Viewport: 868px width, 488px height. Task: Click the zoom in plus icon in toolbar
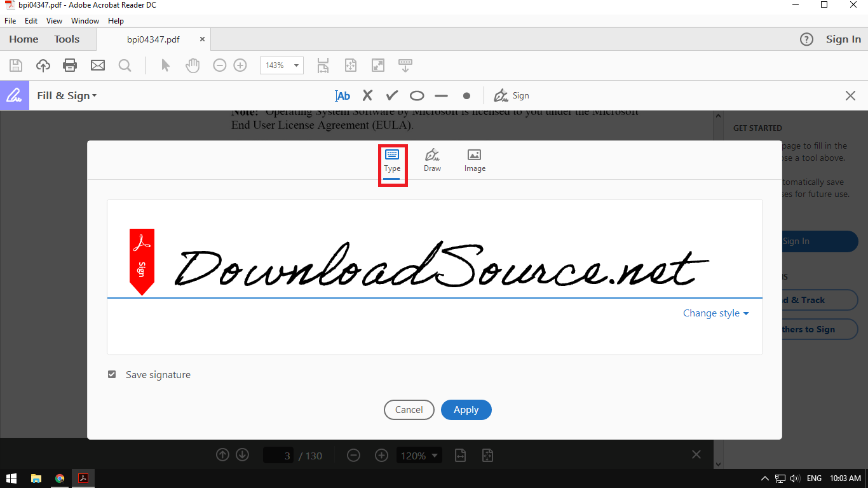(x=240, y=65)
